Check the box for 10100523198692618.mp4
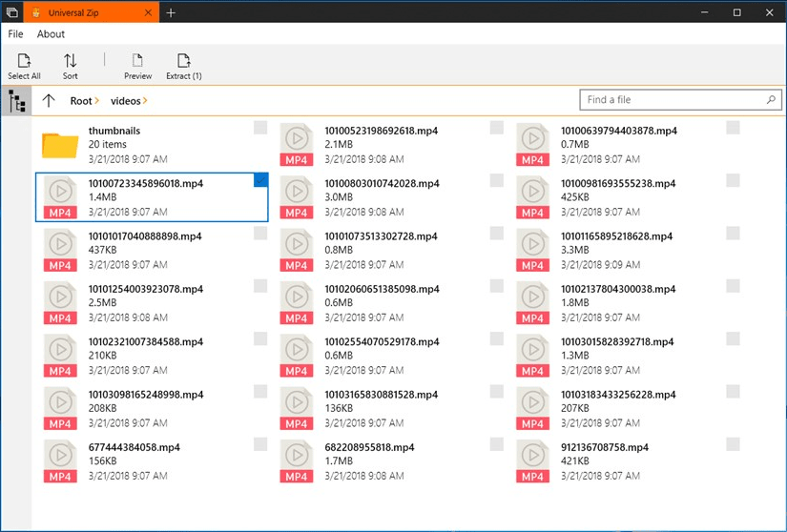787x532 pixels. point(497,128)
